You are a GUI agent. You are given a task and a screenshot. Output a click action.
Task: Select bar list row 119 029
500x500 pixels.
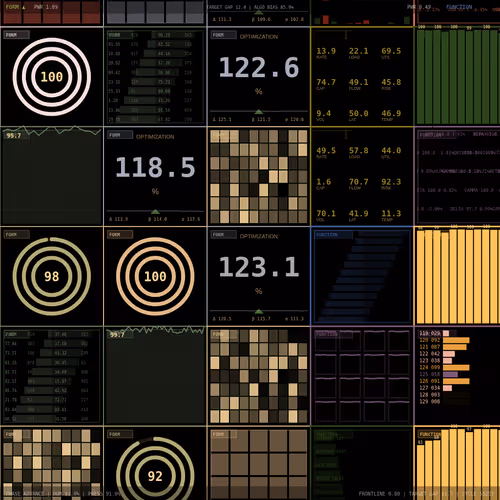[434, 333]
